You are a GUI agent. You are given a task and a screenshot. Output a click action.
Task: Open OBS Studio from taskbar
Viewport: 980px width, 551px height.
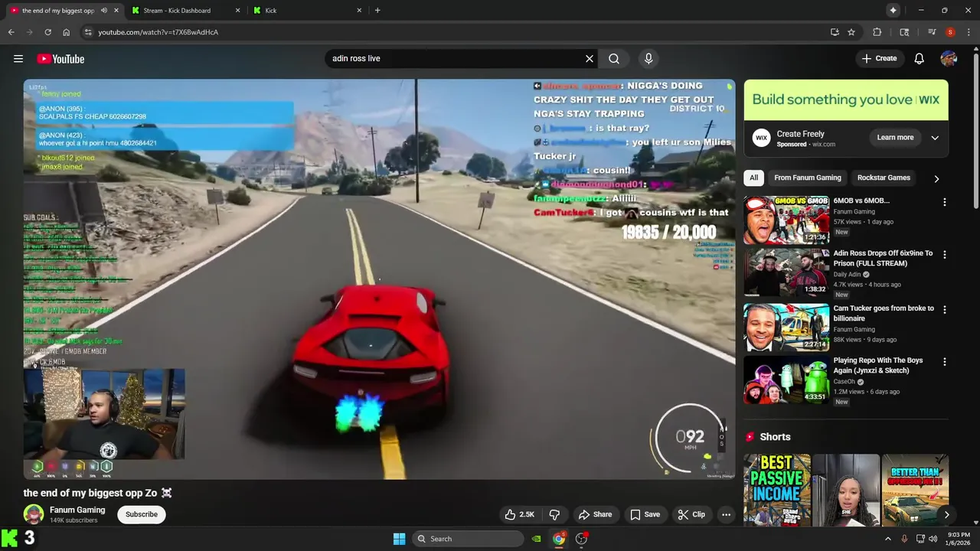tap(581, 539)
